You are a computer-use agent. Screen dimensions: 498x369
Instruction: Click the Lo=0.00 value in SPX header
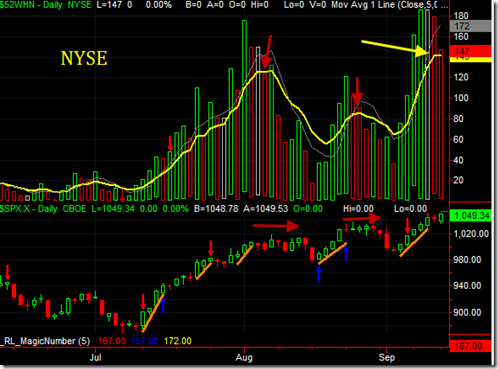410,209
